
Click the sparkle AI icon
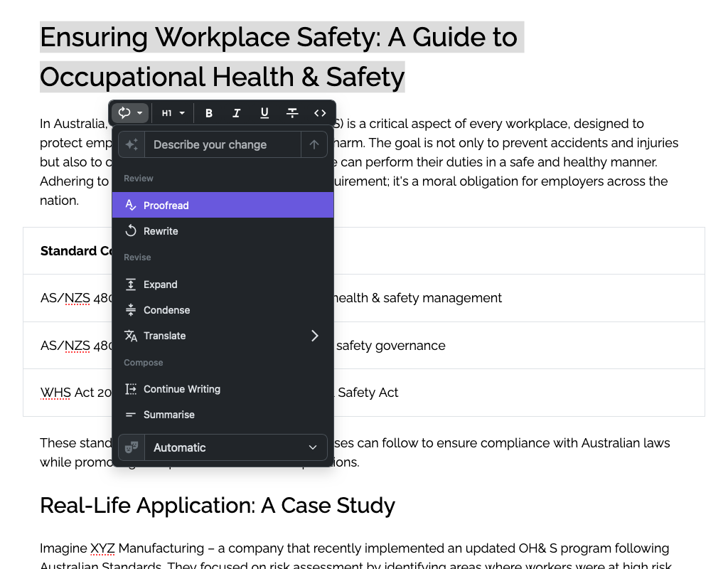click(132, 144)
